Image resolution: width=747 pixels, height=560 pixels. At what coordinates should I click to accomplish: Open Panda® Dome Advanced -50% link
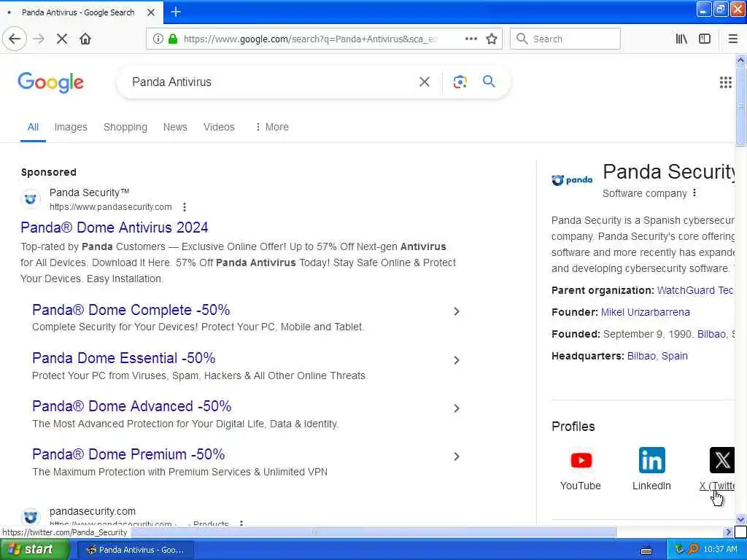point(132,406)
